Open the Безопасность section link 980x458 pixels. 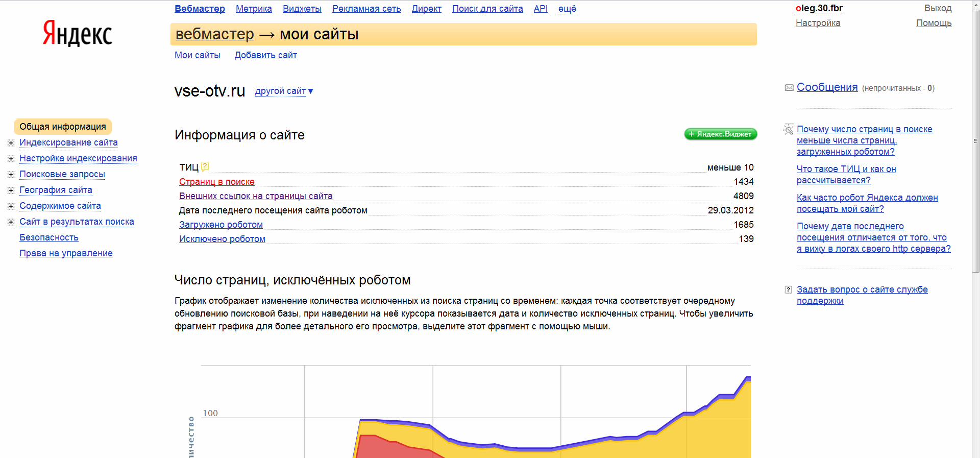tap(49, 237)
